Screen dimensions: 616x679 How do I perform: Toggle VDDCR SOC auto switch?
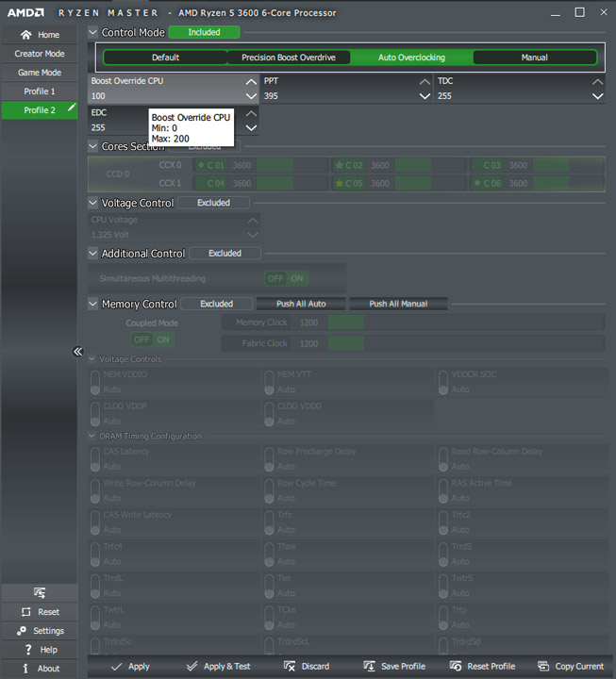(443, 382)
